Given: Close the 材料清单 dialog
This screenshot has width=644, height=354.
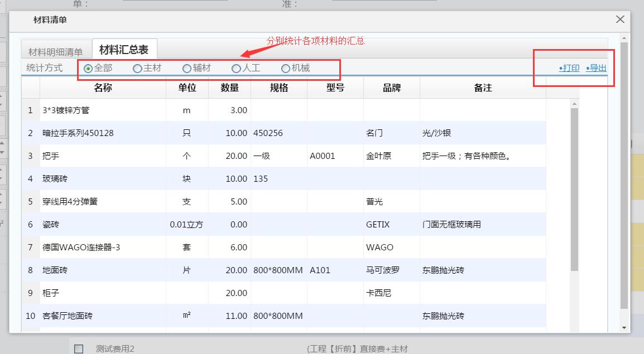Looking at the screenshot, I should [x=619, y=20].
